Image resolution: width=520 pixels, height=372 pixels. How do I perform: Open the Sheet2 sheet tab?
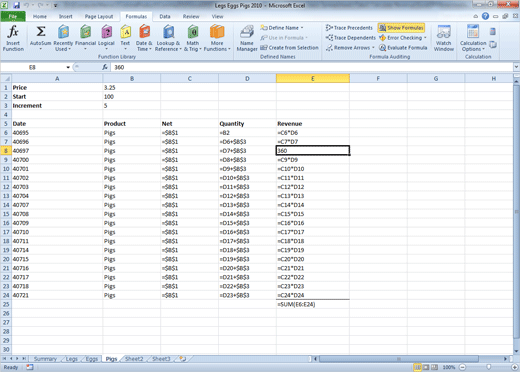(x=134, y=359)
